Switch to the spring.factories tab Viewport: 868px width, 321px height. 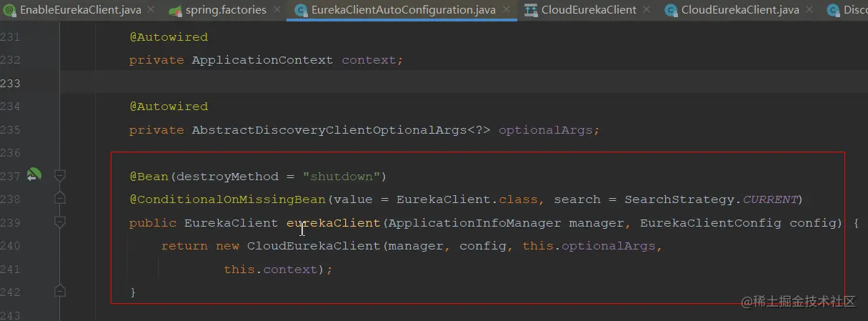click(x=226, y=10)
